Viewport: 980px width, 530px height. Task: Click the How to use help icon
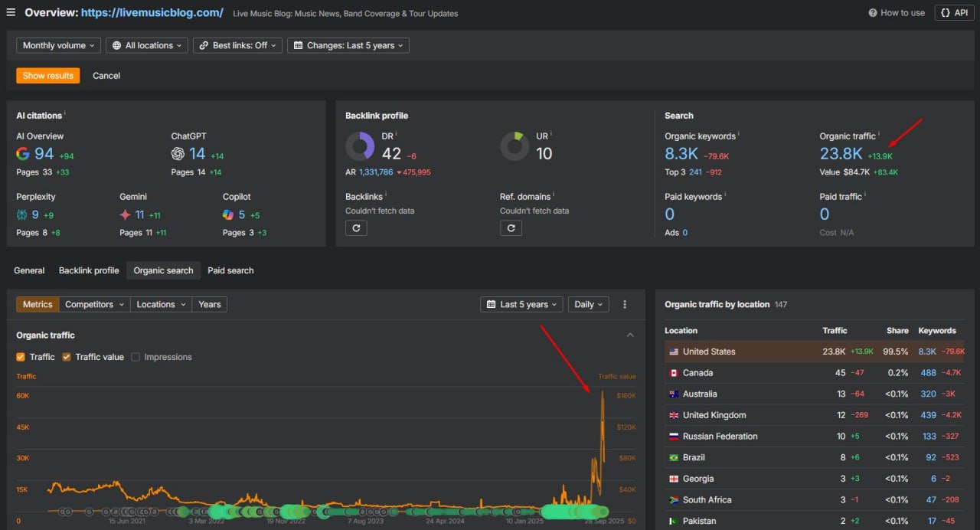(873, 13)
